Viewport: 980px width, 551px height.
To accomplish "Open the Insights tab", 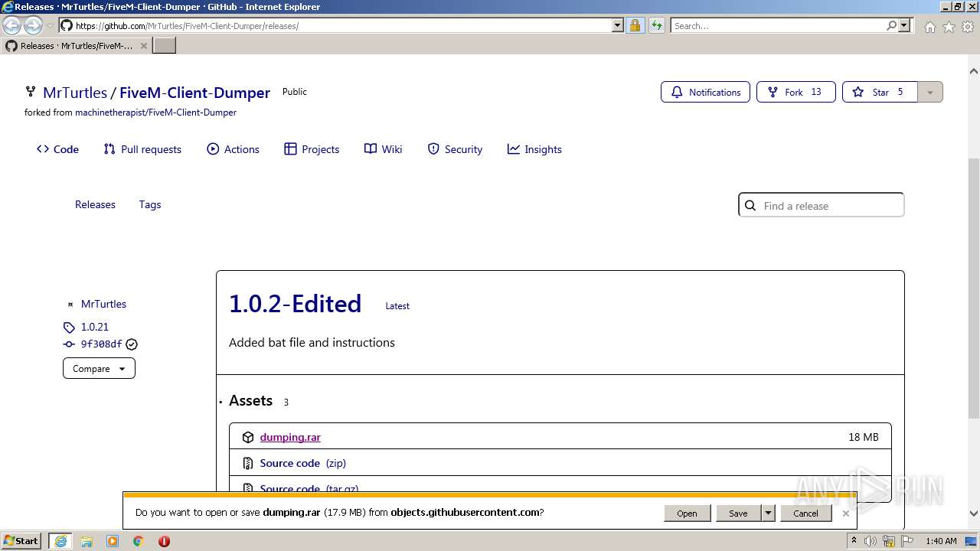I will pos(534,149).
